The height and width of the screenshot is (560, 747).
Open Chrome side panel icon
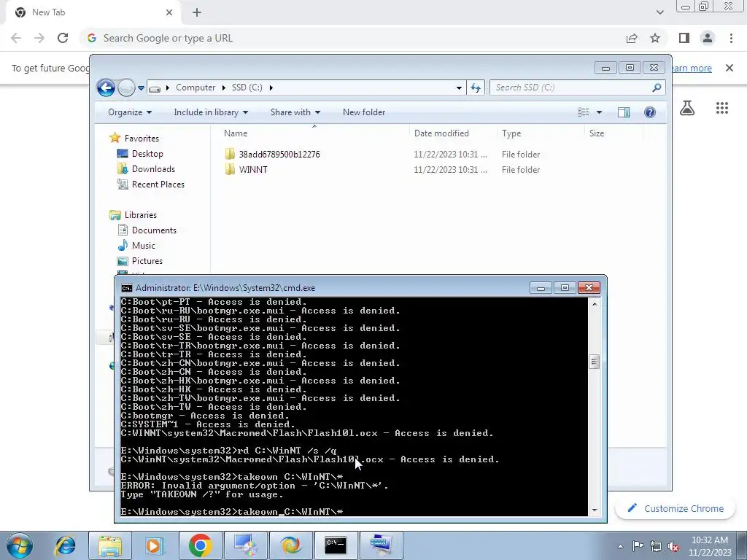pyautogui.click(x=684, y=38)
